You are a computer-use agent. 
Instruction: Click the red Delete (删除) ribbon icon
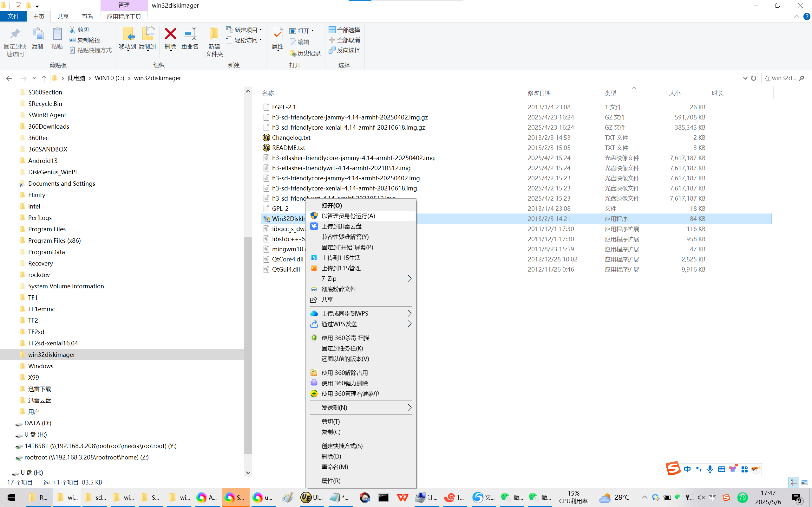(170, 34)
